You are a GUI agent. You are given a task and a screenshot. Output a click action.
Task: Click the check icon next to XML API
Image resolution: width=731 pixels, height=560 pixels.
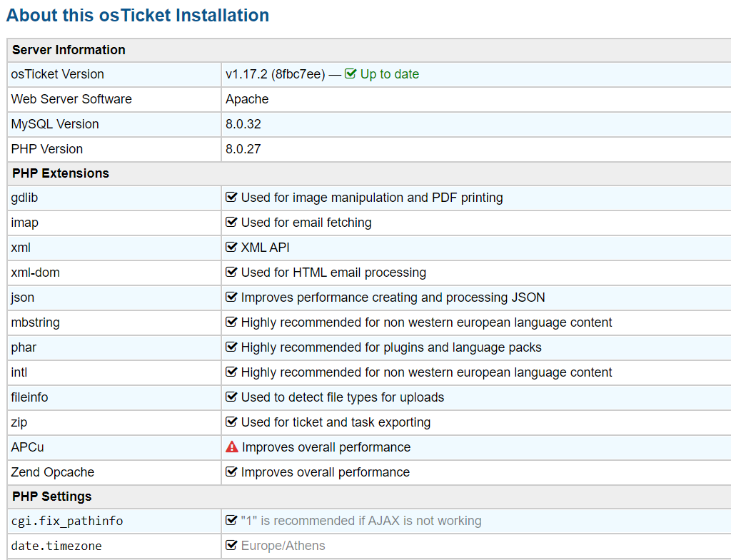coord(231,248)
